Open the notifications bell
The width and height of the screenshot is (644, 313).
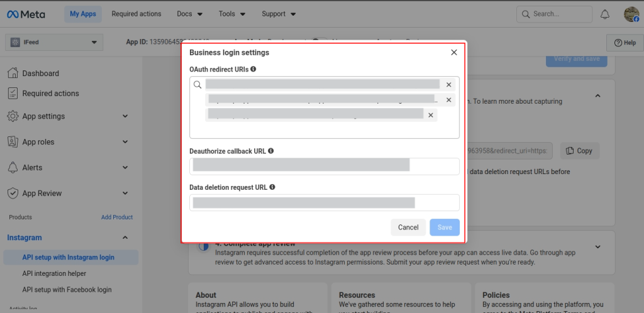click(x=604, y=14)
